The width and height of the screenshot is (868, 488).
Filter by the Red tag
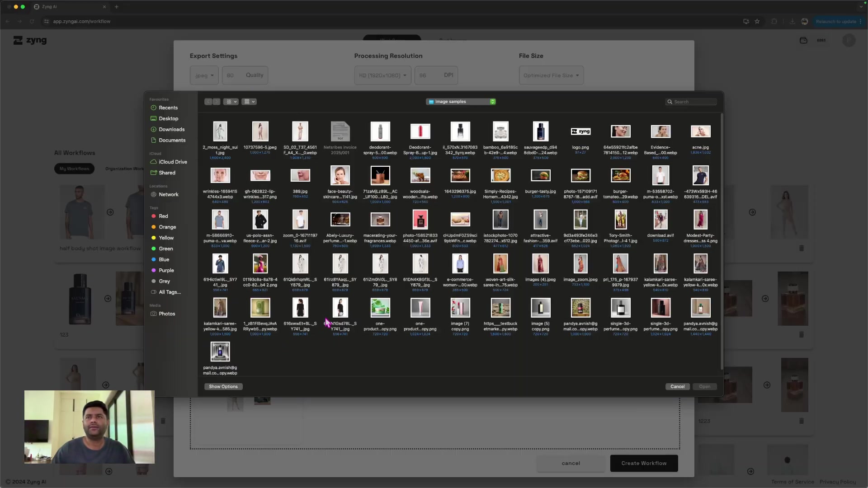(163, 216)
